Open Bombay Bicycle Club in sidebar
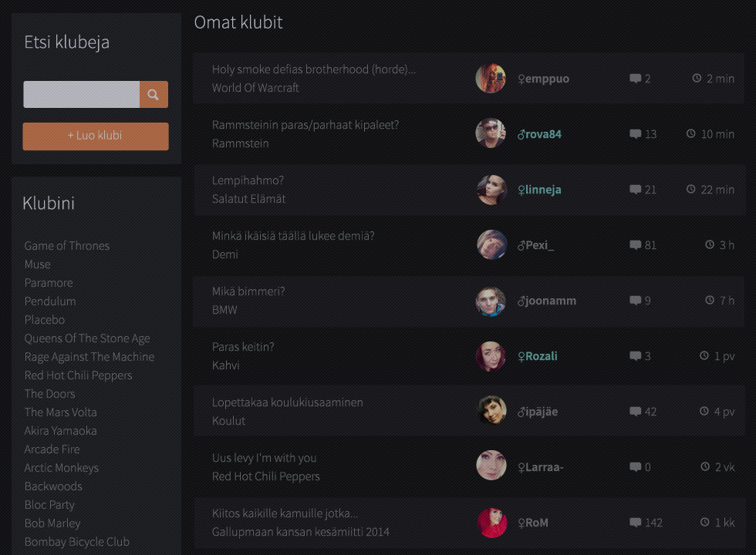The image size is (756, 555). point(77,542)
